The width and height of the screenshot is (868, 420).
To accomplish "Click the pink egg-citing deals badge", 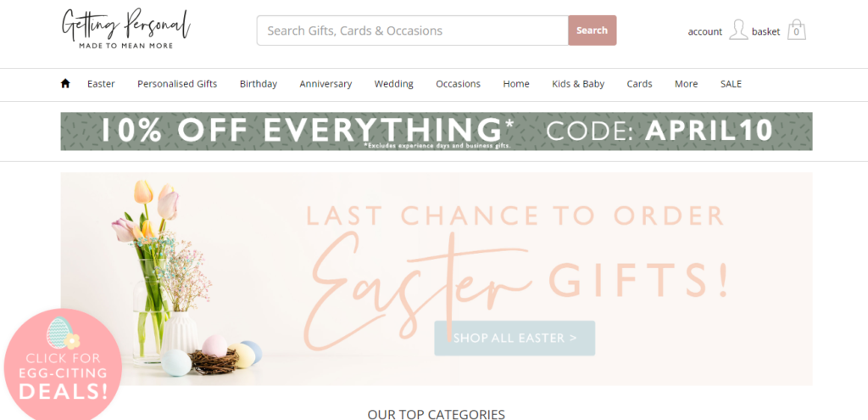I will (x=63, y=365).
